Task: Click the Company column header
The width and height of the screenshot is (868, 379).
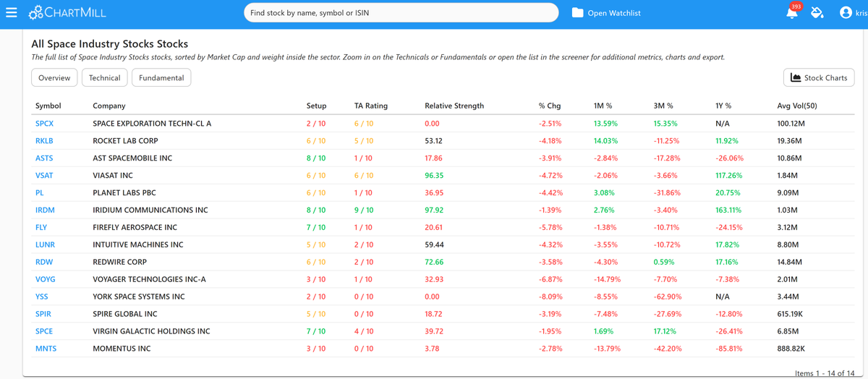Action: [x=109, y=106]
